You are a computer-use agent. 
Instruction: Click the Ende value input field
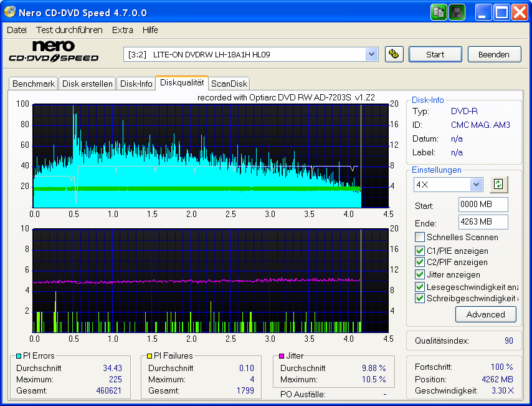483,221
